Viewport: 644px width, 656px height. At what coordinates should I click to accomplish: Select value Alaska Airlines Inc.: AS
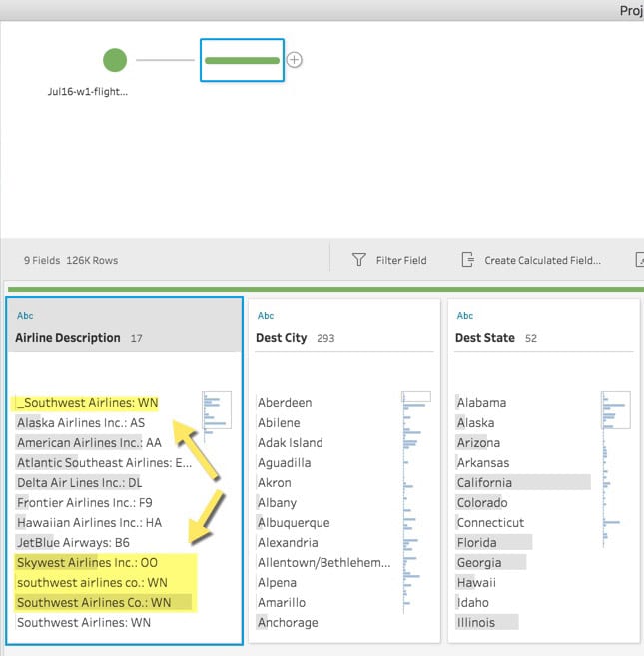(x=80, y=423)
